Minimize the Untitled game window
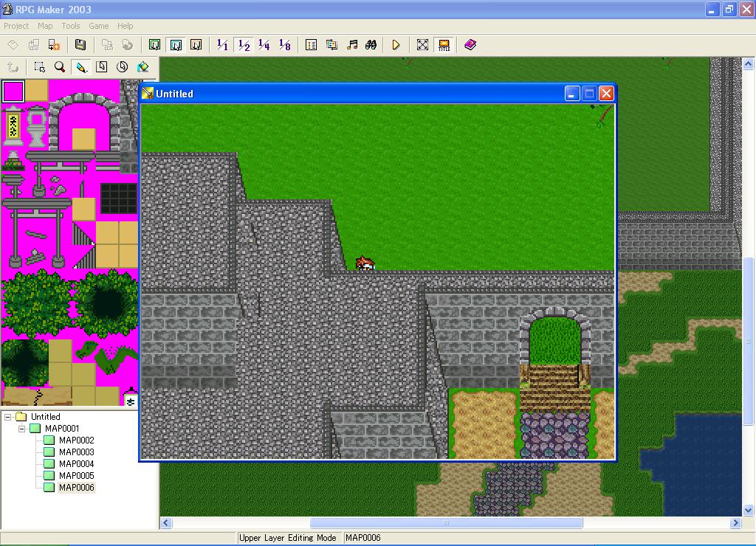The width and height of the screenshot is (756, 546). [x=572, y=94]
